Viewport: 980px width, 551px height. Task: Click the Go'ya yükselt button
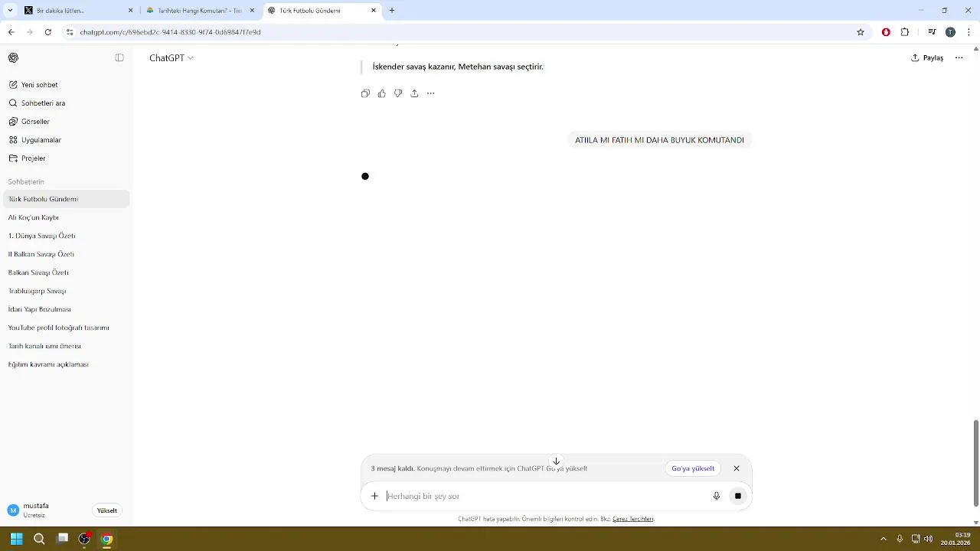coord(693,468)
